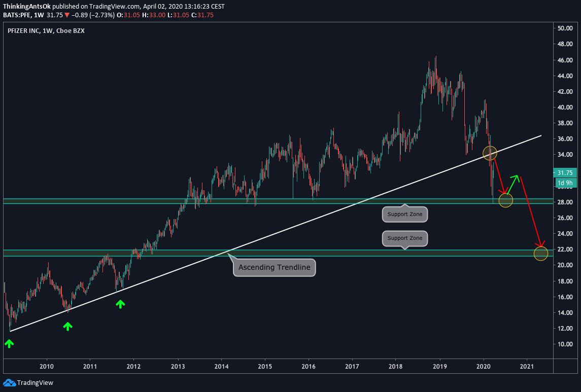581x392 pixels.
Task: Click Support Zone callout pointing down at 22.00 band
Action: click(404, 238)
